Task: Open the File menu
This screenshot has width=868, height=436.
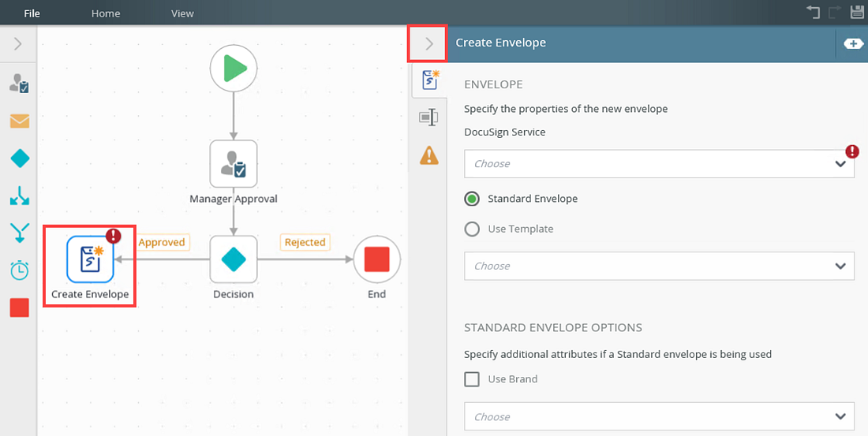Action: [32, 13]
